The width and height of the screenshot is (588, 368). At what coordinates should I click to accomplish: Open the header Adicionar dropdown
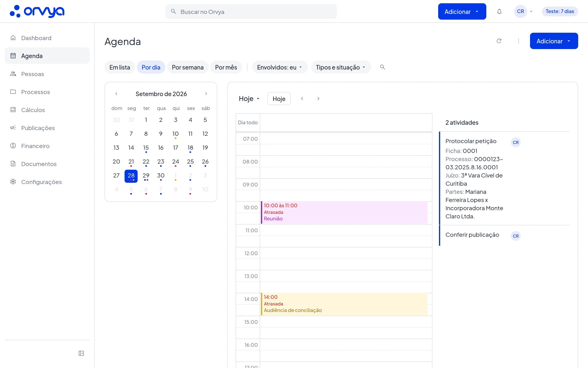tap(462, 11)
